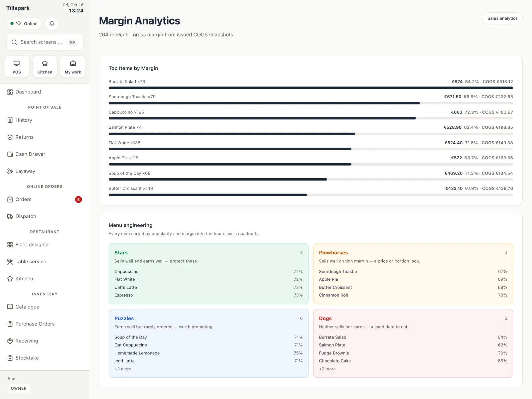Open the Sales analytics view
The height and width of the screenshot is (399, 532).
[502, 18]
